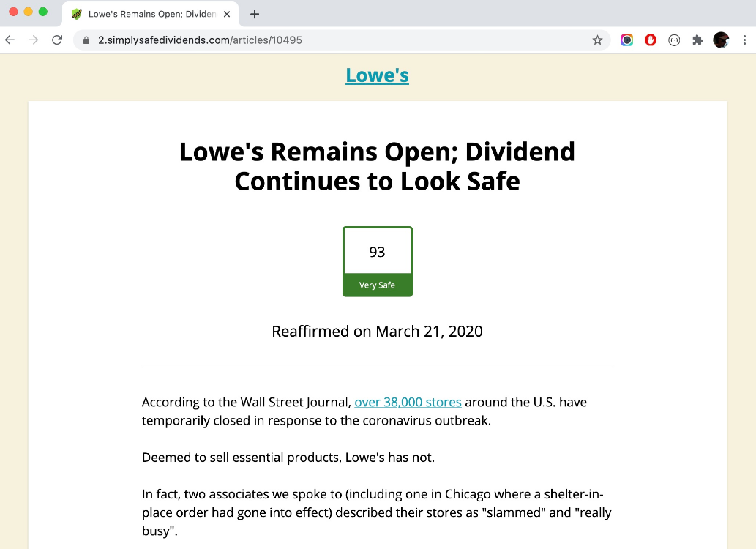Open the Lowe's link at the top
Viewport: 756px width, 549px height.
point(377,75)
